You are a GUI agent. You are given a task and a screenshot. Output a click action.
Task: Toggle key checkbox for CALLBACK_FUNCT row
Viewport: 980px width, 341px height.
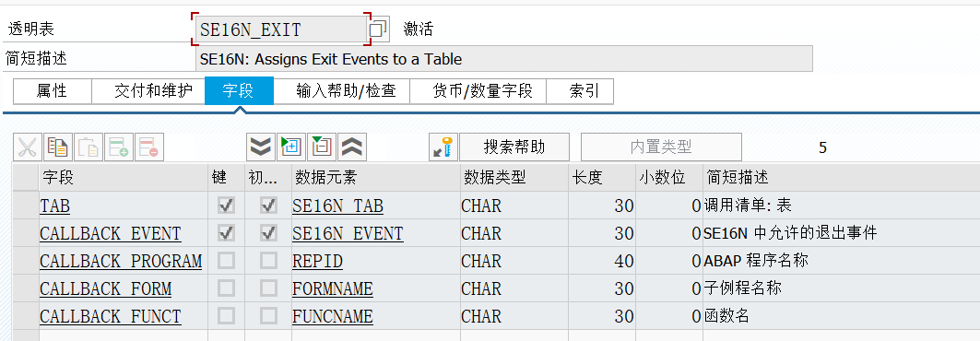click(226, 315)
